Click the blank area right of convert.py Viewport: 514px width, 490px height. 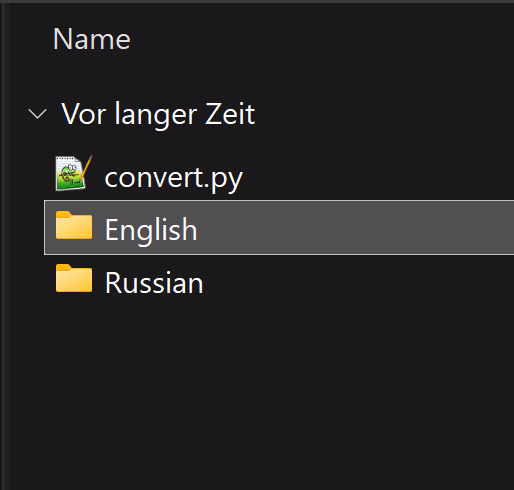point(377,177)
